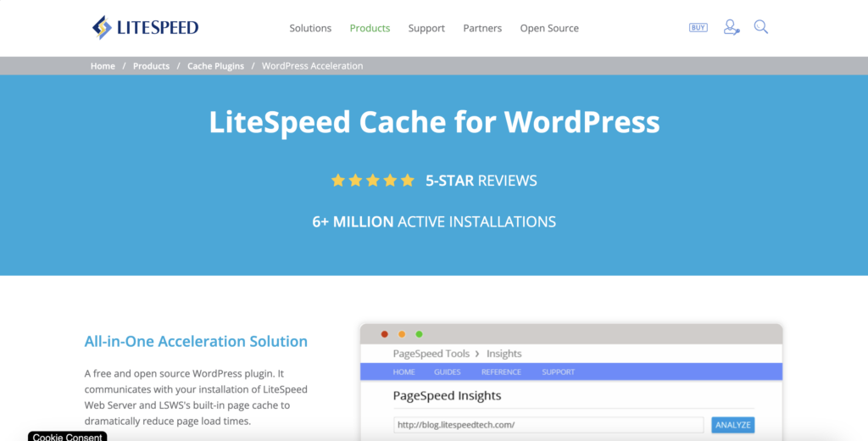Image resolution: width=868 pixels, height=441 pixels.
Task: Click the ANALYZE button
Action: coord(733,425)
